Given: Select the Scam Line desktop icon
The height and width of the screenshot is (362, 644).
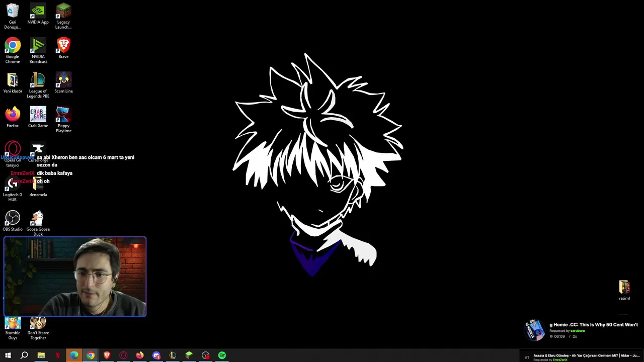Looking at the screenshot, I should tap(63, 83).
